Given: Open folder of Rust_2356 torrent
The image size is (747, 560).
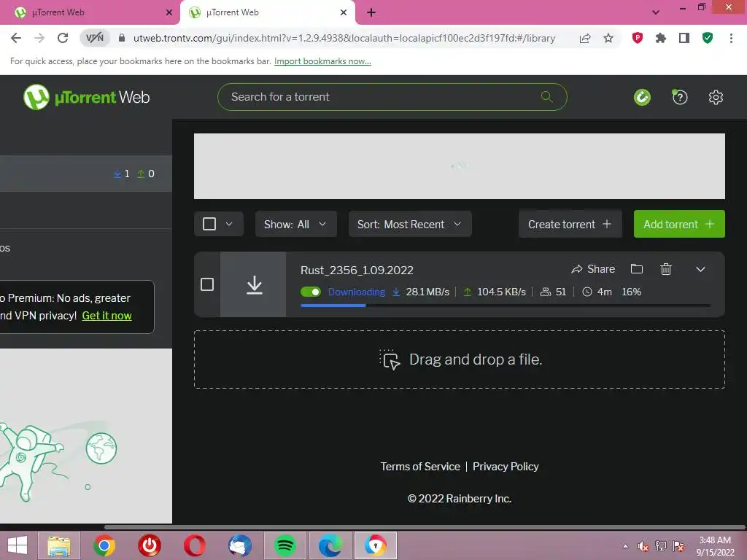Looking at the screenshot, I should pos(636,269).
